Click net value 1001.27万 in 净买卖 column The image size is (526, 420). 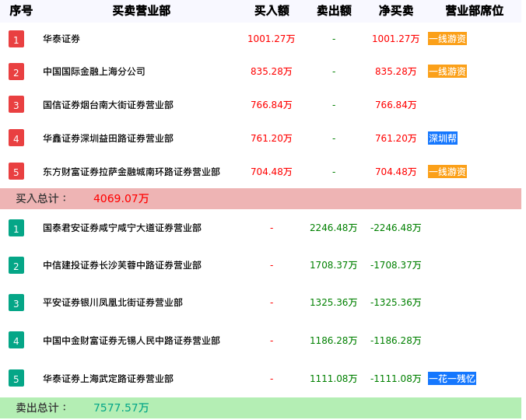[x=395, y=39]
